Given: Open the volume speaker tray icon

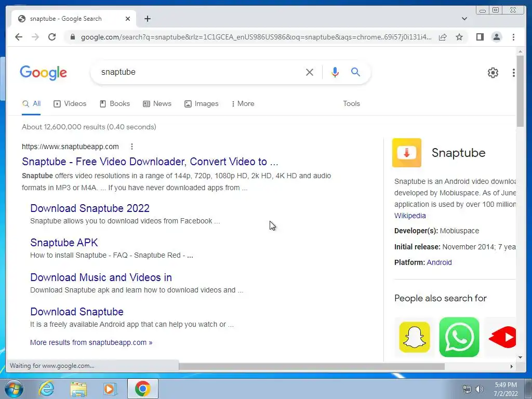Looking at the screenshot, I should click(x=479, y=389).
